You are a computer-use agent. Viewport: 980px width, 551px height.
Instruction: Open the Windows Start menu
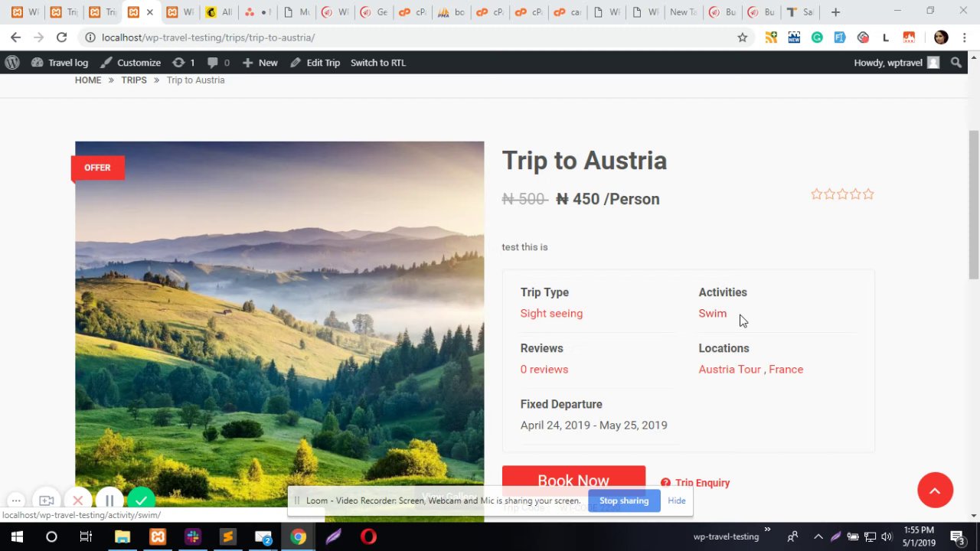click(17, 536)
